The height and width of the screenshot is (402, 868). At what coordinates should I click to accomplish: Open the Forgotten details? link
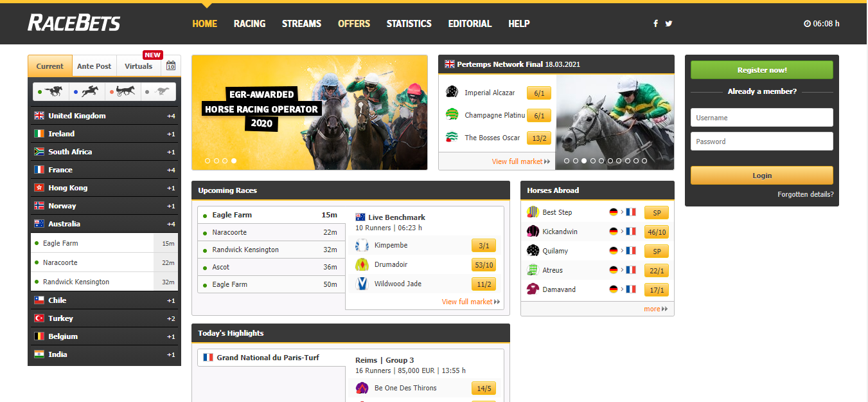[x=806, y=194]
